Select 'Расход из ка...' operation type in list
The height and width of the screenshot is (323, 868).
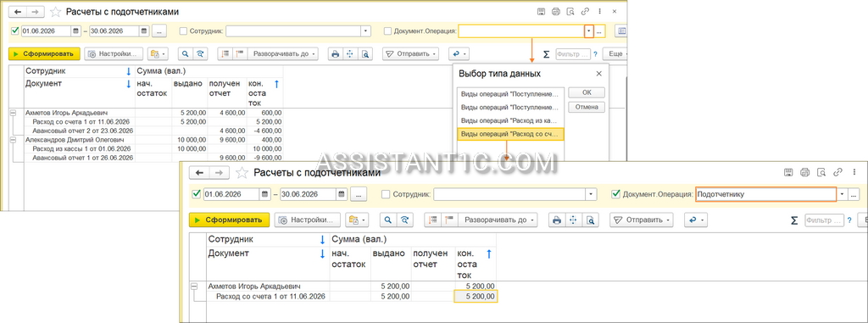point(511,120)
